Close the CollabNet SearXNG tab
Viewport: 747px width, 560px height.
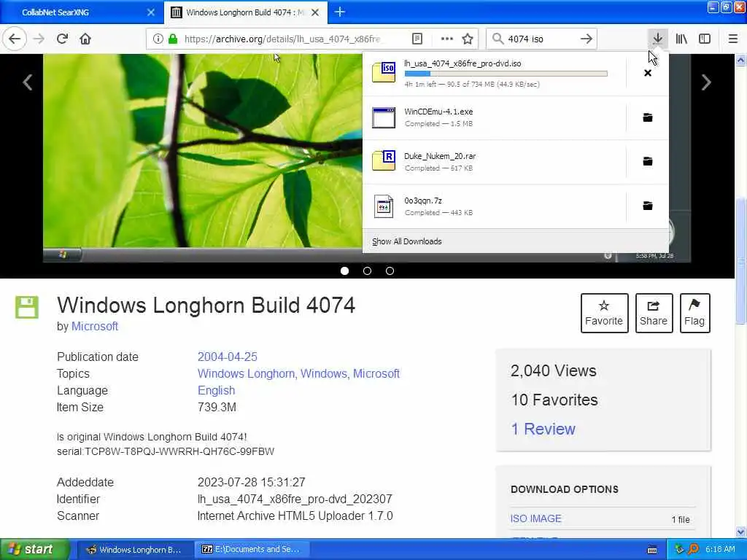[x=151, y=12]
